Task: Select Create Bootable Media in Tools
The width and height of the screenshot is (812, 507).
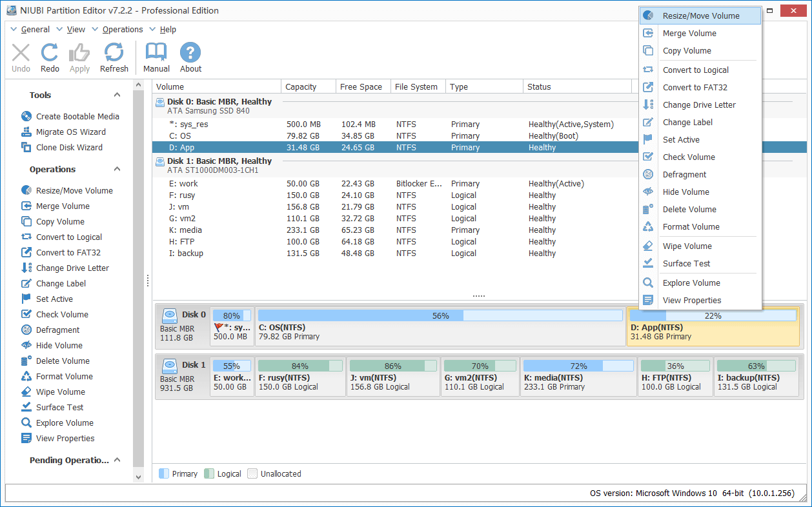Action: 77,116
